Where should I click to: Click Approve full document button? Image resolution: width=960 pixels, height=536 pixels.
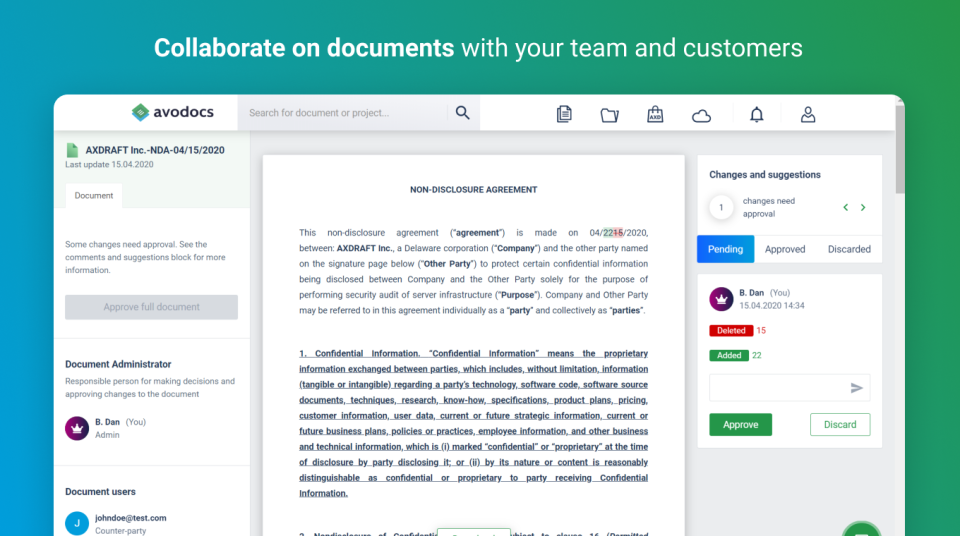pos(151,307)
